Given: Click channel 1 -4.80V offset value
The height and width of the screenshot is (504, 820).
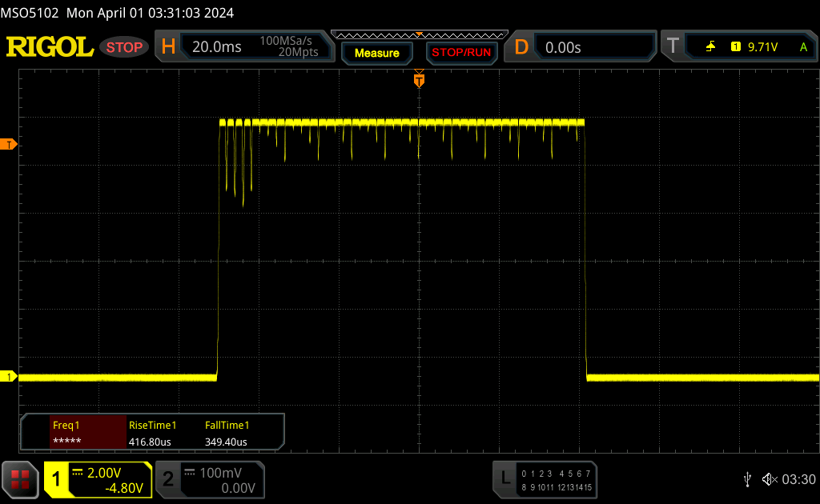Looking at the screenshot, I should click(124, 488).
